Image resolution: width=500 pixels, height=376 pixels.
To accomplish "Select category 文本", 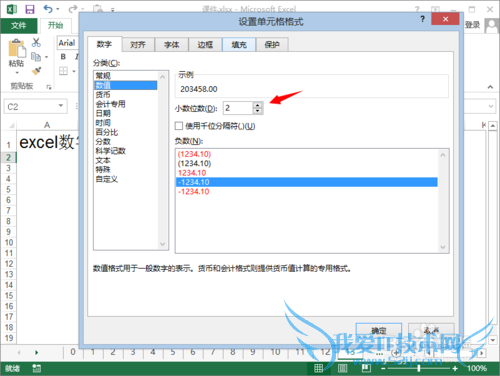I will [x=126, y=160].
